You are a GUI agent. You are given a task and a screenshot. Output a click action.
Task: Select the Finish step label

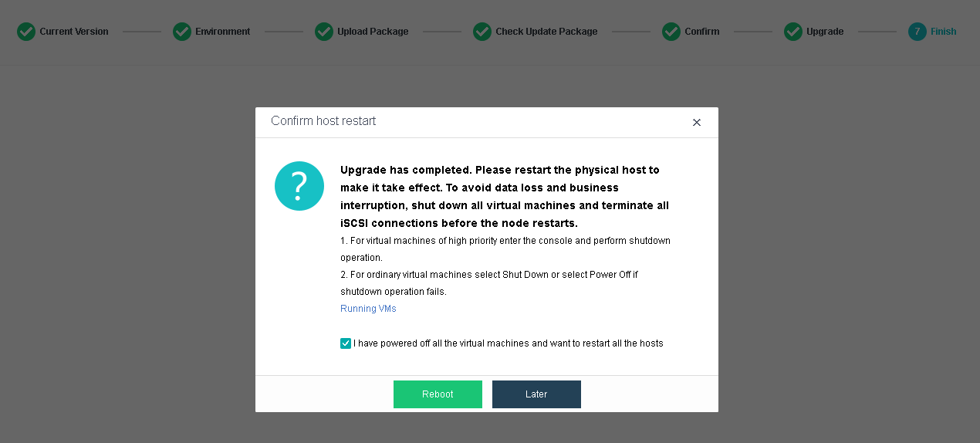point(943,32)
